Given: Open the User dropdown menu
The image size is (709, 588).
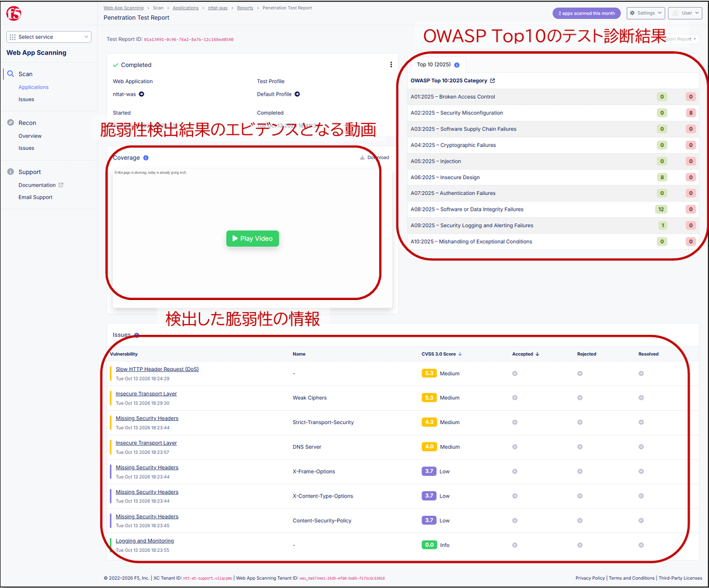Looking at the screenshot, I should click(686, 13).
